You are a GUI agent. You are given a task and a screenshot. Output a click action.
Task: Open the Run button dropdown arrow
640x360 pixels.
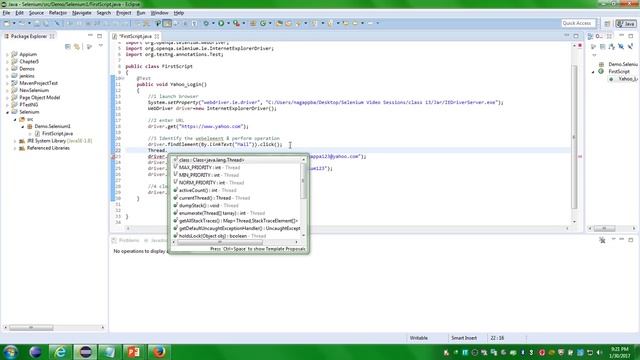[x=228, y=24]
